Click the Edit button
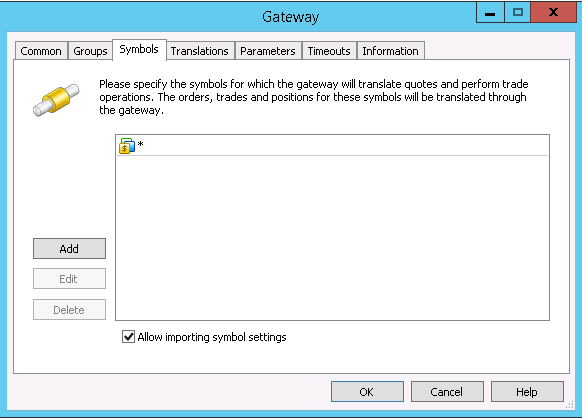The image size is (582, 418). [69, 278]
